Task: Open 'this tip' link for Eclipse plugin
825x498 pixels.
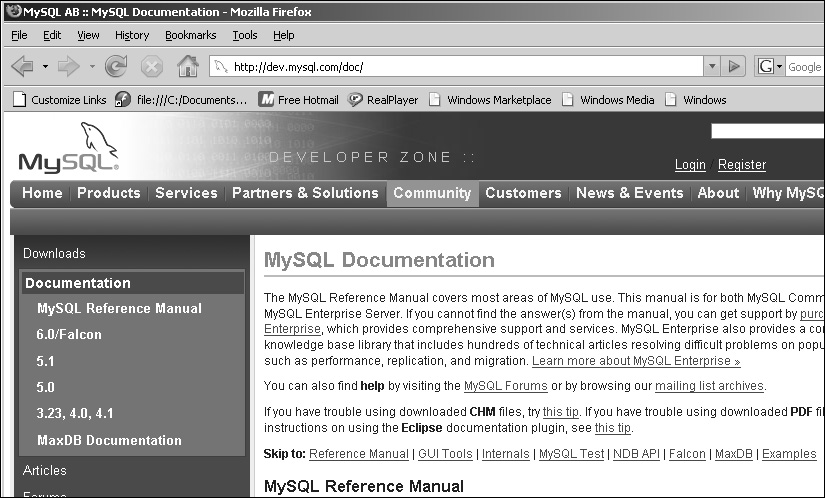Action: click(612, 428)
